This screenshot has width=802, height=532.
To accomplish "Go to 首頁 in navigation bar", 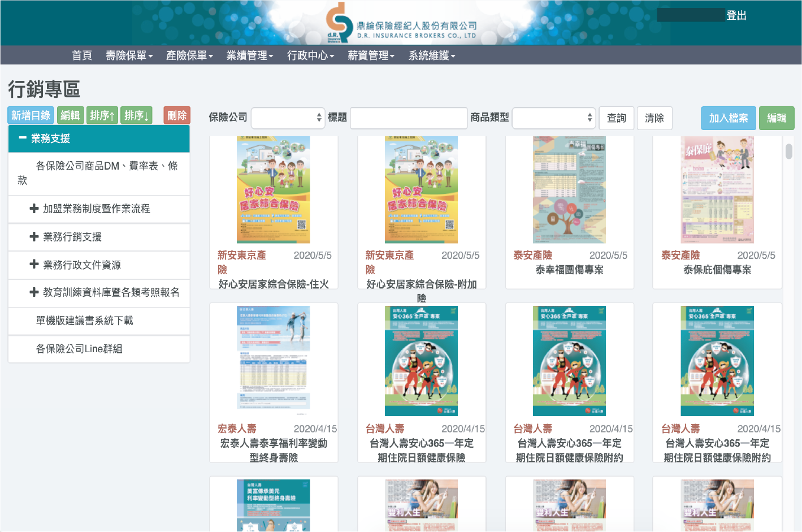I will click(x=82, y=55).
